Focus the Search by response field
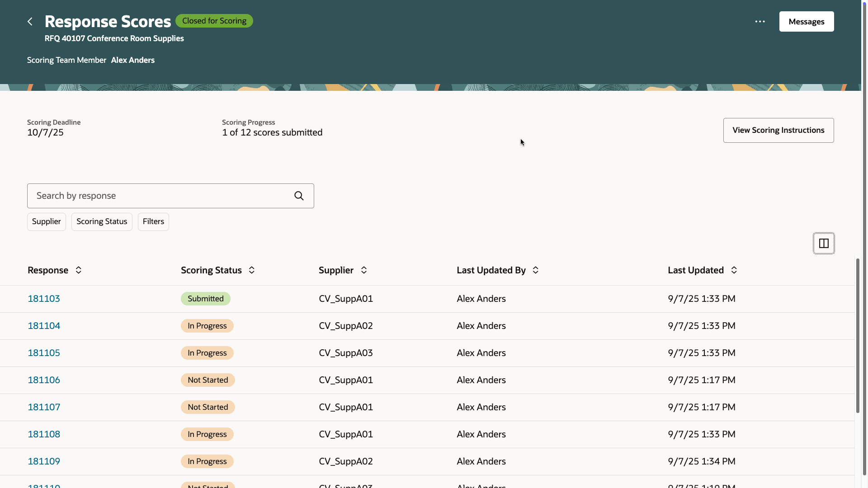868x488 pixels. pos(158,196)
